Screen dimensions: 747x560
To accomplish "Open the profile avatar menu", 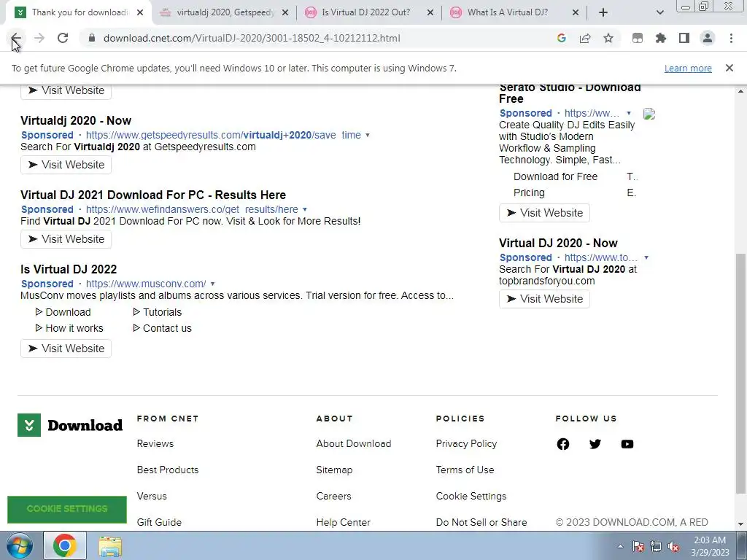I will (x=708, y=38).
